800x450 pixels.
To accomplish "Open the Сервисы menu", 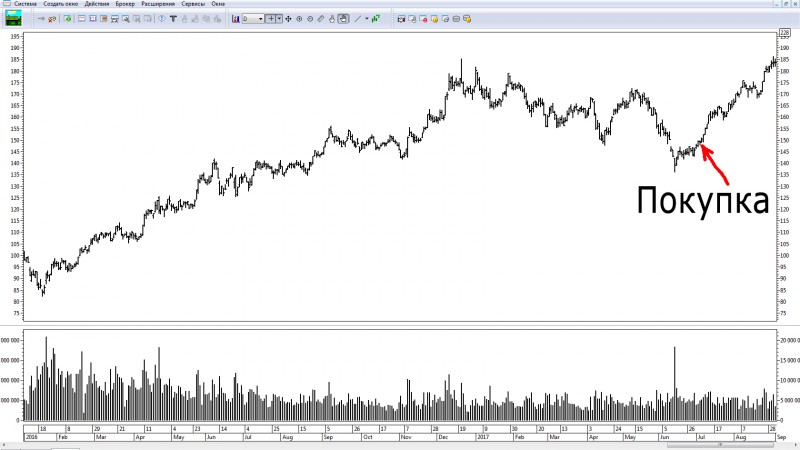I will pos(193,4).
